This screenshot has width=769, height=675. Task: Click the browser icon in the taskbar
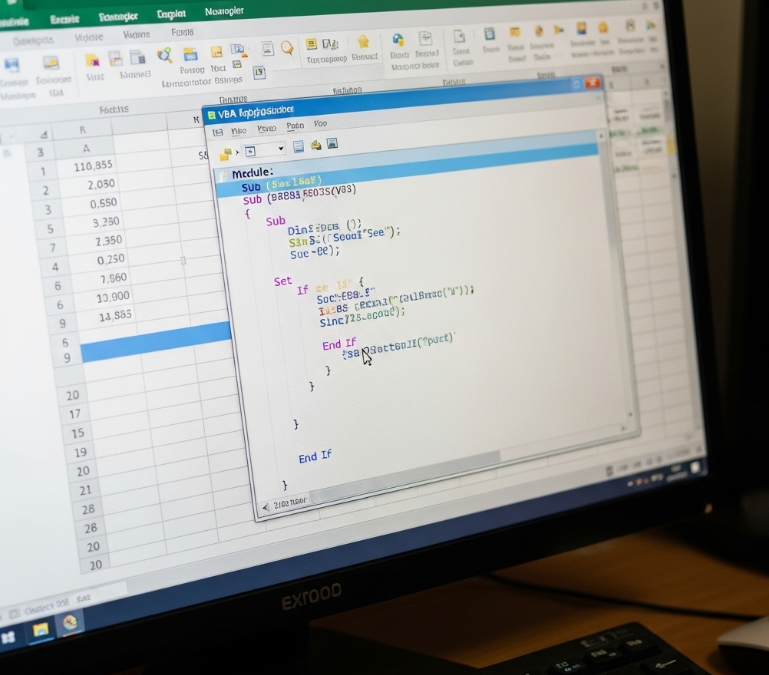click(x=71, y=622)
